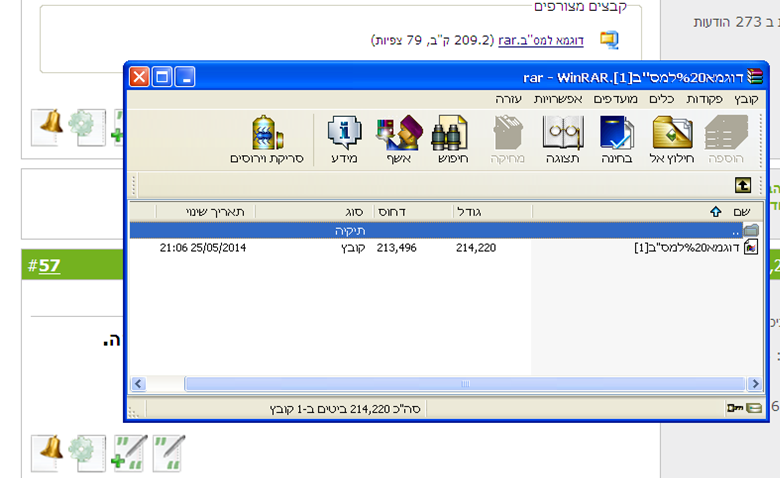Maximize the WinRAR window
Image resolution: width=780 pixels, height=478 pixels.
click(162, 77)
